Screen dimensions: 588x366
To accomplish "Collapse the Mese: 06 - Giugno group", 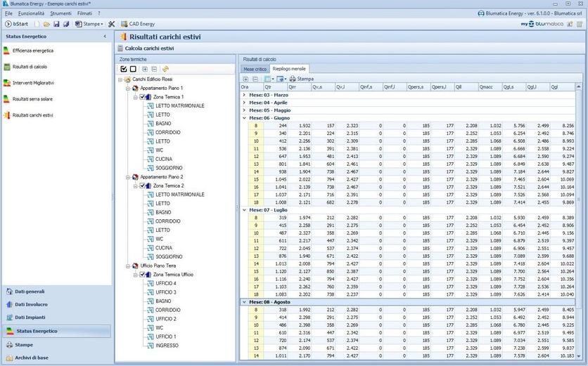I will (x=244, y=118).
